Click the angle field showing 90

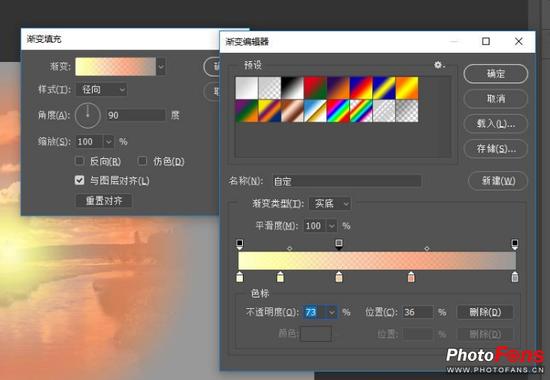click(135, 115)
